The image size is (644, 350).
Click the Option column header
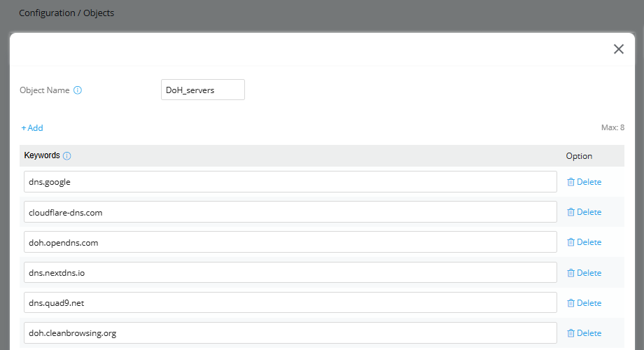click(x=579, y=156)
